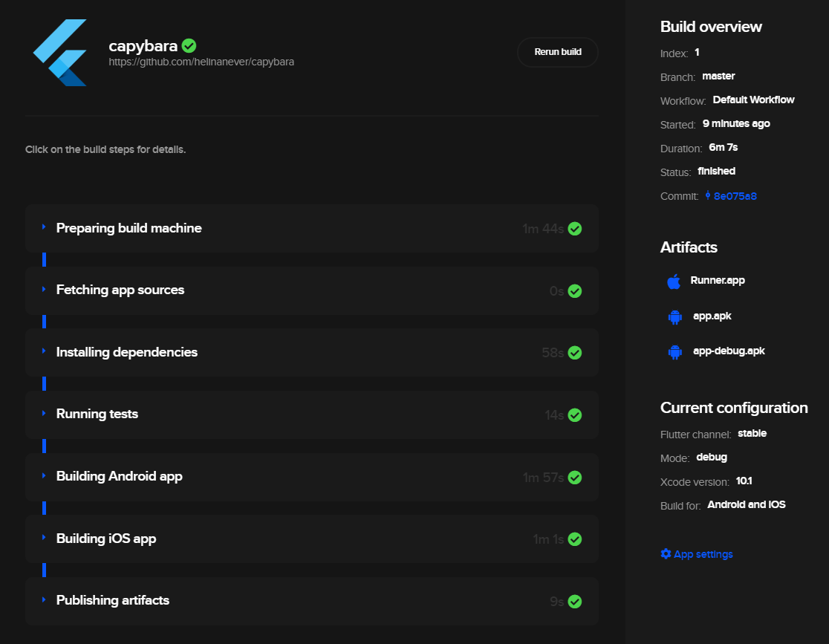Click the status value finished
This screenshot has height=644, width=829.
point(716,172)
